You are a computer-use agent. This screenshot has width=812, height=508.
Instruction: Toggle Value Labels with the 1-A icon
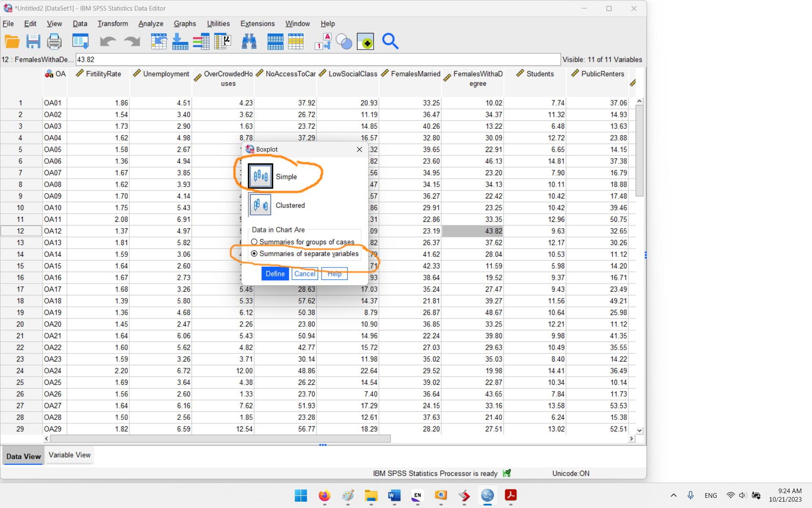point(323,41)
